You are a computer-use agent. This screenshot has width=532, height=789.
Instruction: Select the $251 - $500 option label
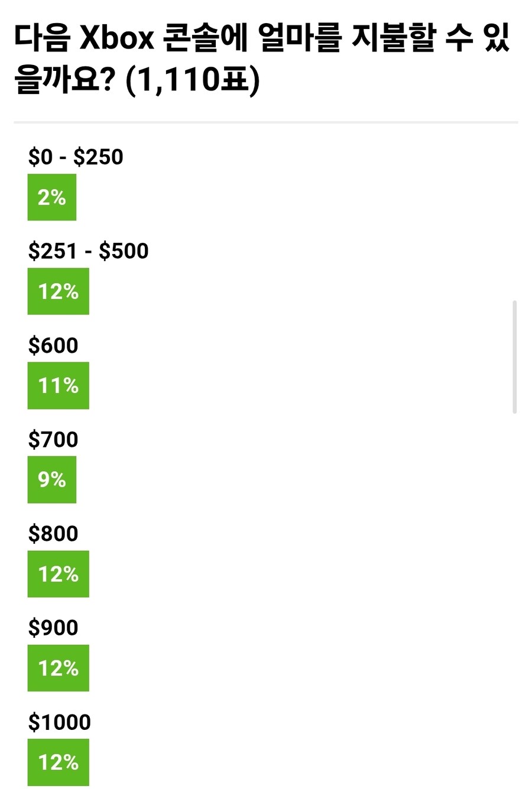[x=88, y=251]
